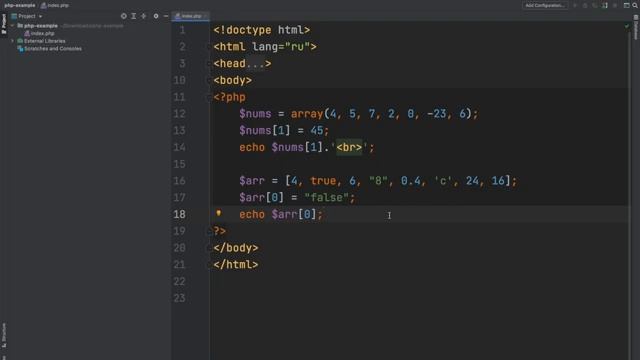Click Add Configuration button

pyautogui.click(x=545, y=5)
